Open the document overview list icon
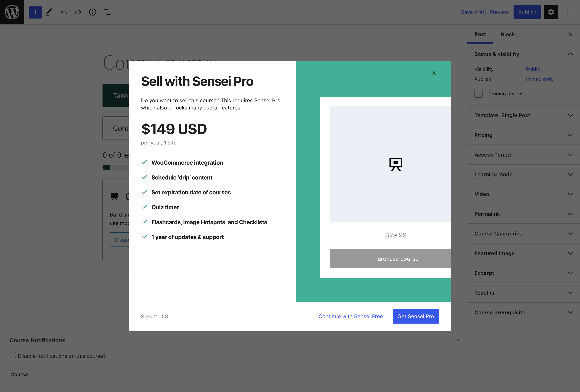Screen dimensions: 580x392 click(x=107, y=12)
